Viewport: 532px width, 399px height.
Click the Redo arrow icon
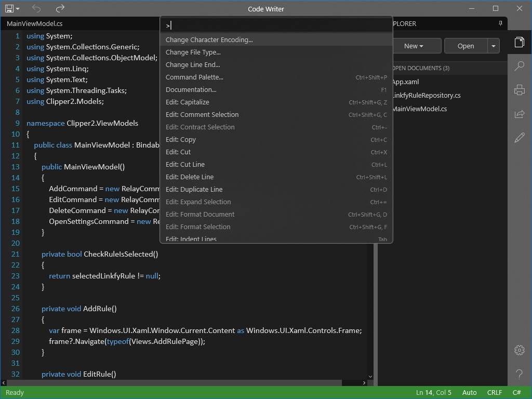(60, 8)
